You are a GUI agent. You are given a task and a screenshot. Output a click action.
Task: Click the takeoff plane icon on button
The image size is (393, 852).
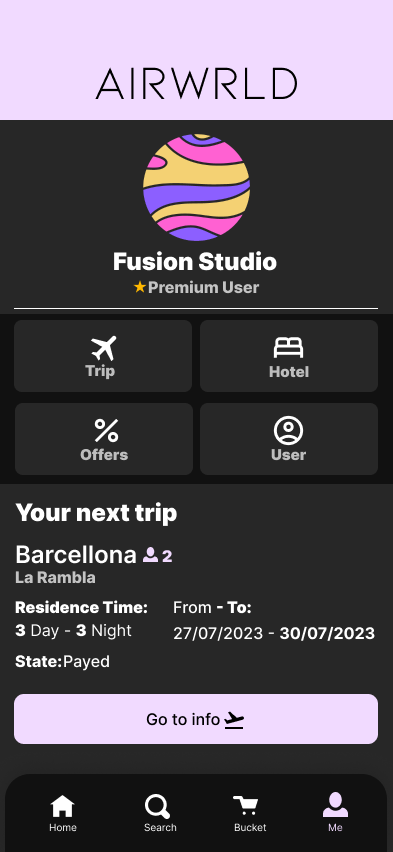pyautogui.click(x=234, y=720)
